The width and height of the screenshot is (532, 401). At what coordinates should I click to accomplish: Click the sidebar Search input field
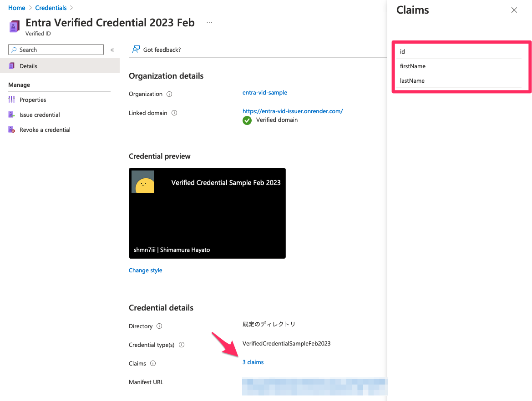coord(59,50)
